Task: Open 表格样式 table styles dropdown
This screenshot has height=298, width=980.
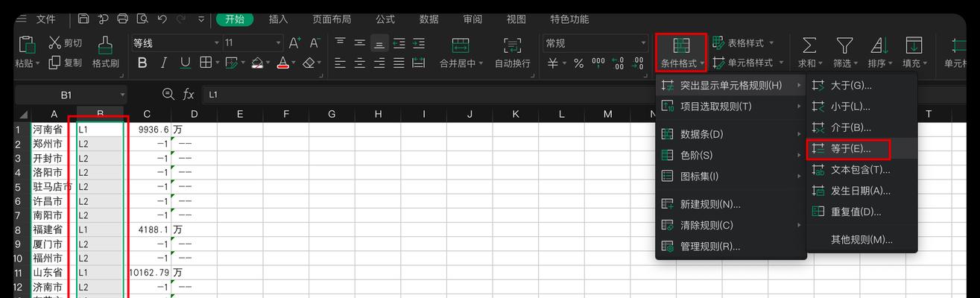Action: 744,43
